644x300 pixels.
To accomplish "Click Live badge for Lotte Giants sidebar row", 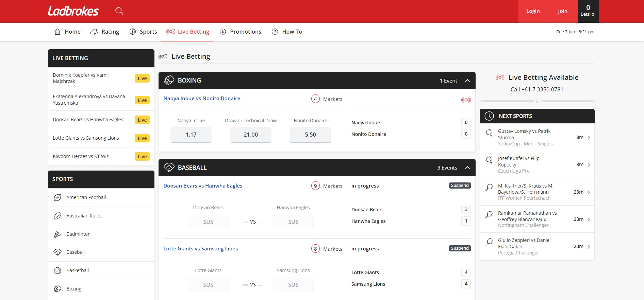I will [142, 138].
